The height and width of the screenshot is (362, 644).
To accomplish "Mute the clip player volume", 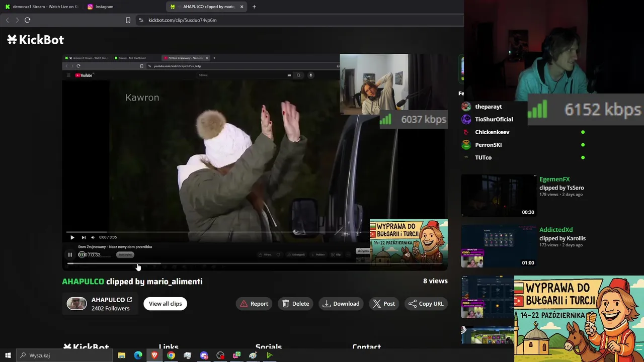I will pyautogui.click(x=408, y=255).
